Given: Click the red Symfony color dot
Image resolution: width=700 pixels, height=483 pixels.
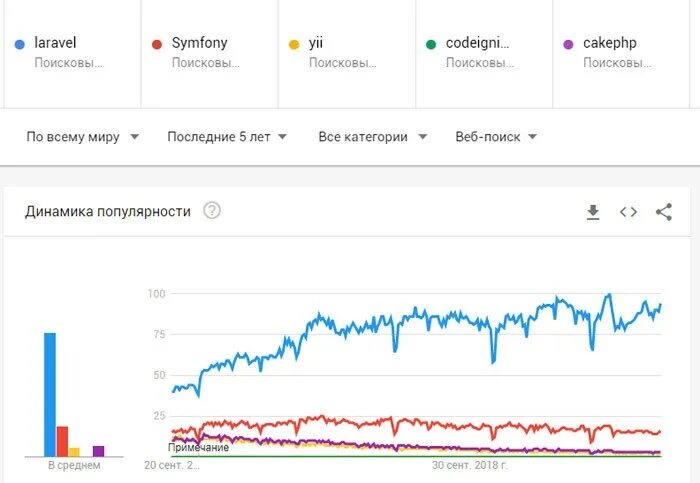Looking at the screenshot, I should pyautogui.click(x=157, y=44).
